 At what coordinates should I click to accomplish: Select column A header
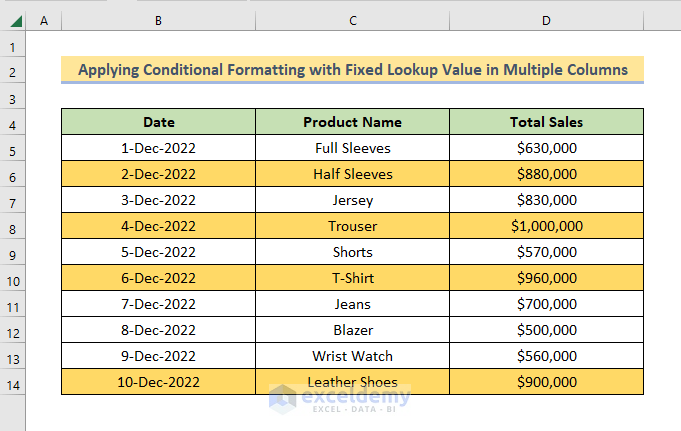43,21
